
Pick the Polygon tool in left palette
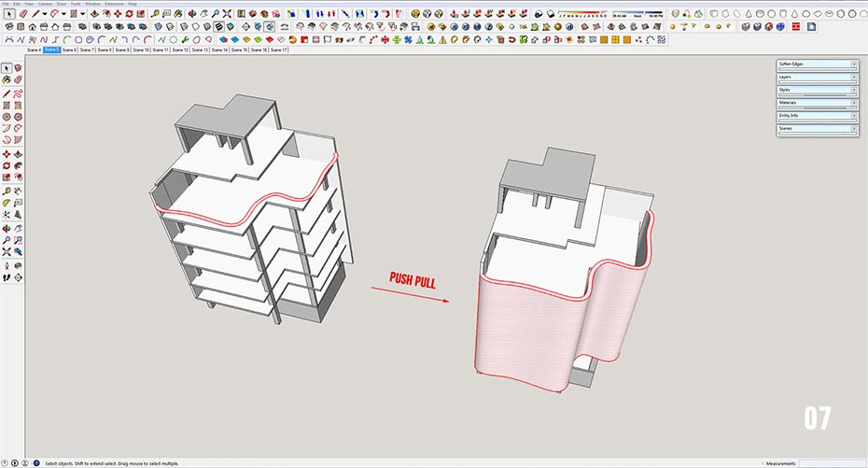point(18,117)
